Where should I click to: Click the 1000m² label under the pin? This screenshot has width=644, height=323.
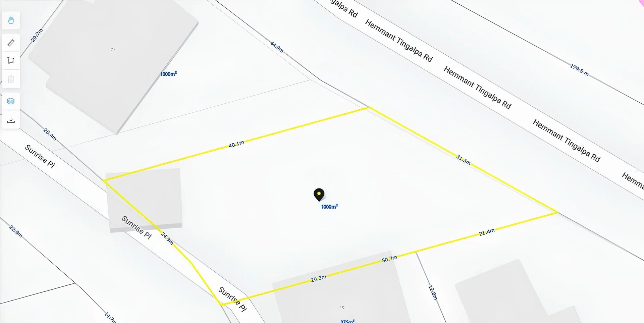[329, 207]
